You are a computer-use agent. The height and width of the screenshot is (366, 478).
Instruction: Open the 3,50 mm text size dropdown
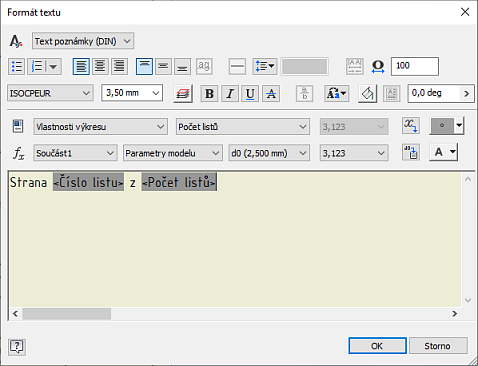point(132,93)
